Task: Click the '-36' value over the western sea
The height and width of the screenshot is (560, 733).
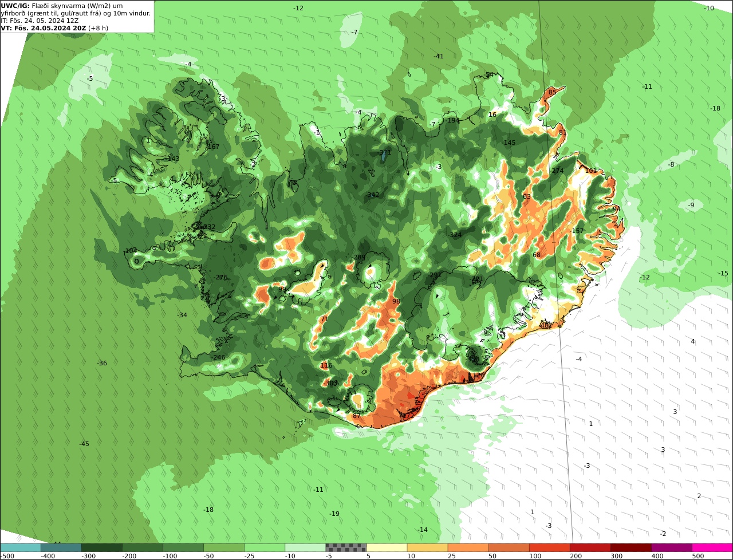Action: [102, 363]
